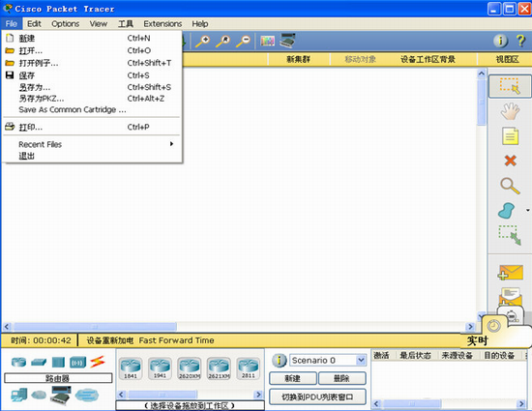The height and width of the screenshot is (411, 532).
Task: Click the scenario information icon
Action: pos(280,360)
